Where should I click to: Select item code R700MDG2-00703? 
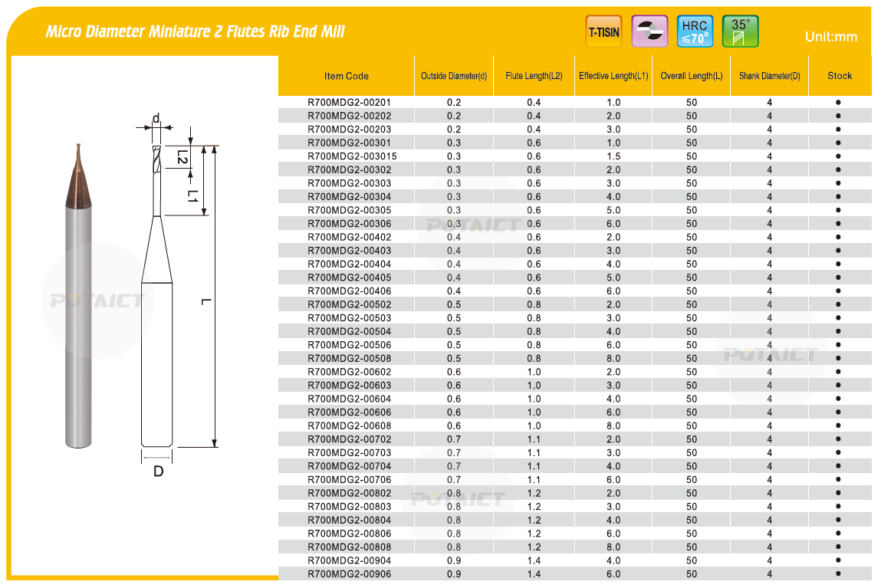(x=349, y=452)
